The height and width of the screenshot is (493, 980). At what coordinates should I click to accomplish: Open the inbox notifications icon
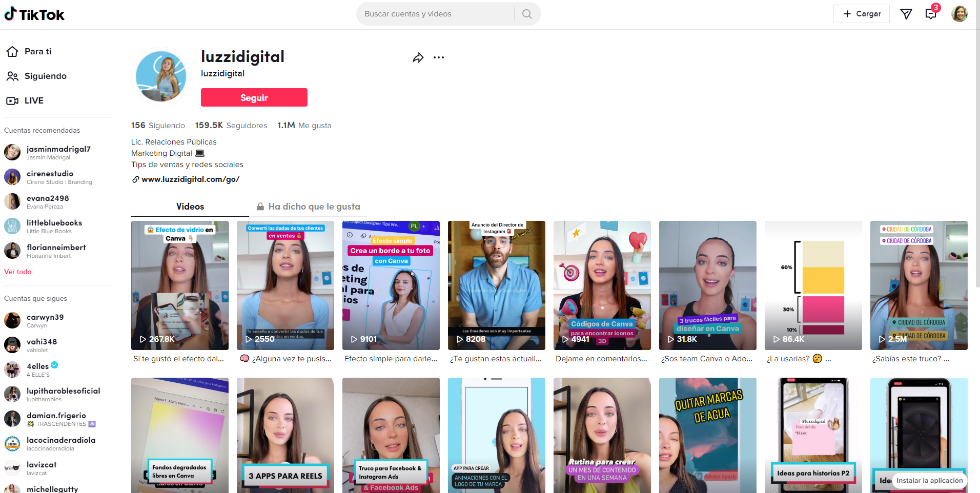931,14
